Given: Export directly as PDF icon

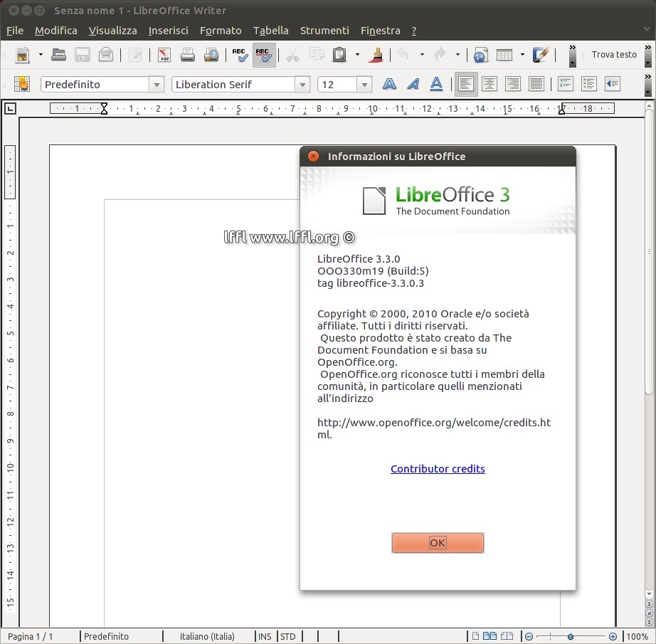Looking at the screenshot, I should [164, 55].
